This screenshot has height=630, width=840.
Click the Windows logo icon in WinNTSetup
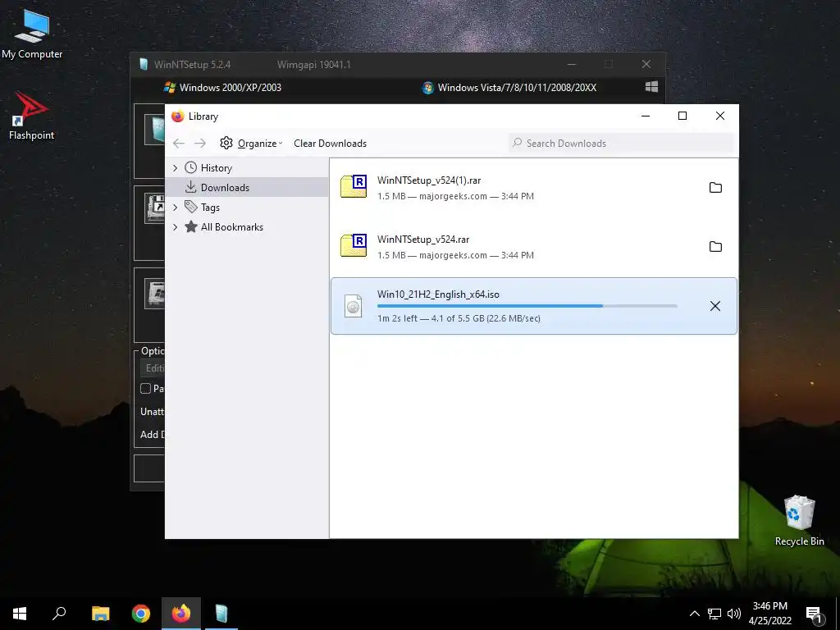tap(651, 87)
